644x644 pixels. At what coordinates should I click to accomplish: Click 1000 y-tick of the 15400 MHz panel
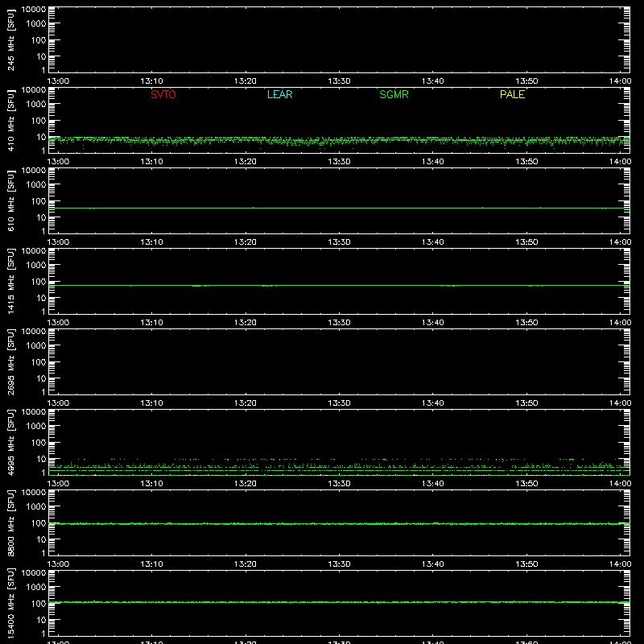pos(36,588)
